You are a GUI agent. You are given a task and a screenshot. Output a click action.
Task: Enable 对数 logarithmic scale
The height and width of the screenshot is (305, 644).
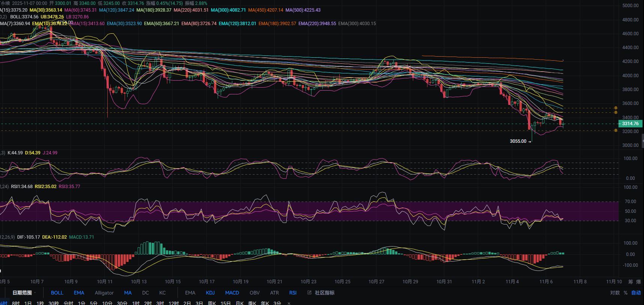(615, 293)
